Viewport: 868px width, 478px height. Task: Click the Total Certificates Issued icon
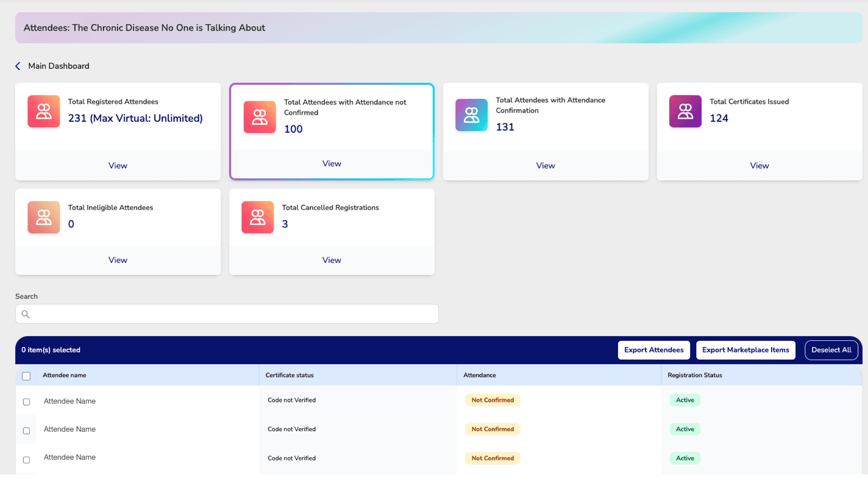685,112
